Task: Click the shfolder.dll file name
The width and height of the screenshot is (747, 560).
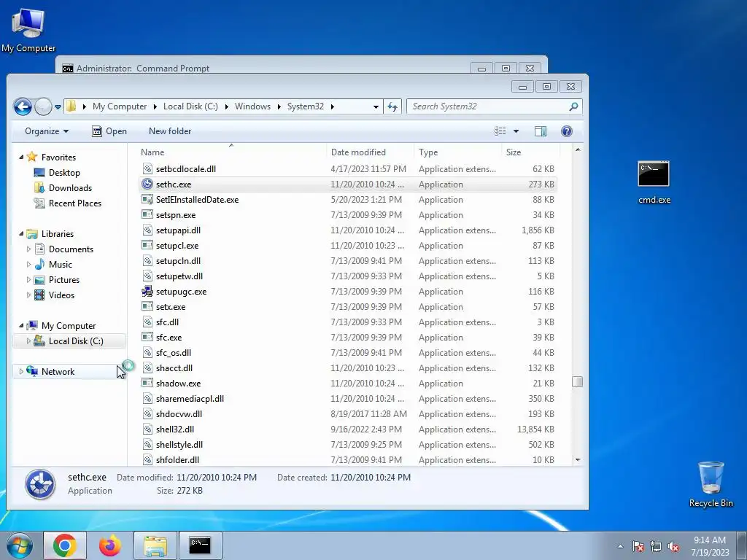Action: point(177,460)
